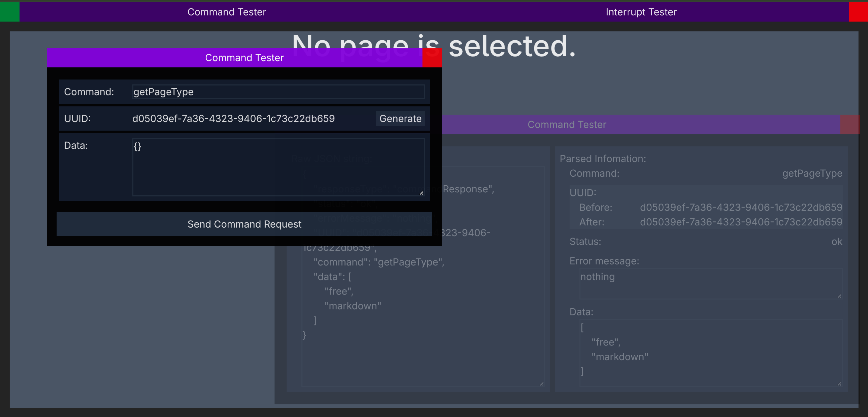
Task: Click the green square in top bar
Action: pos(9,12)
